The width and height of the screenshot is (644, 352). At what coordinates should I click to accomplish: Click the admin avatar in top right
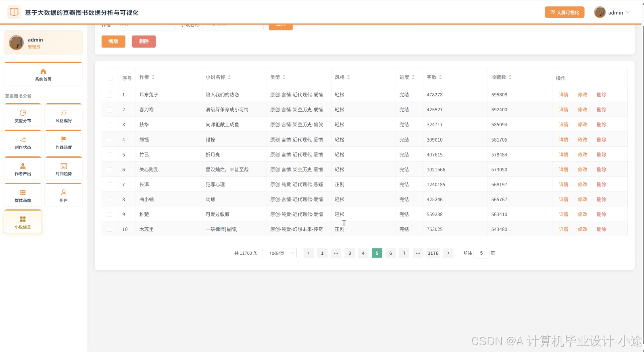pyautogui.click(x=600, y=12)
